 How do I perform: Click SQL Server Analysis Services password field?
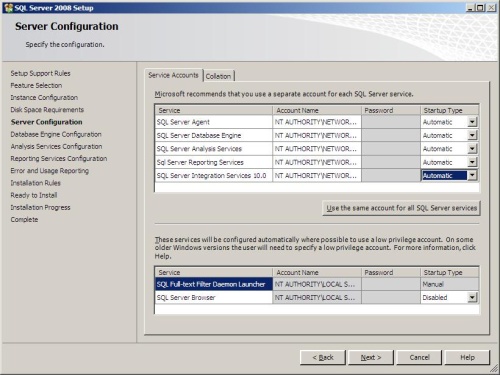point(391,149)
